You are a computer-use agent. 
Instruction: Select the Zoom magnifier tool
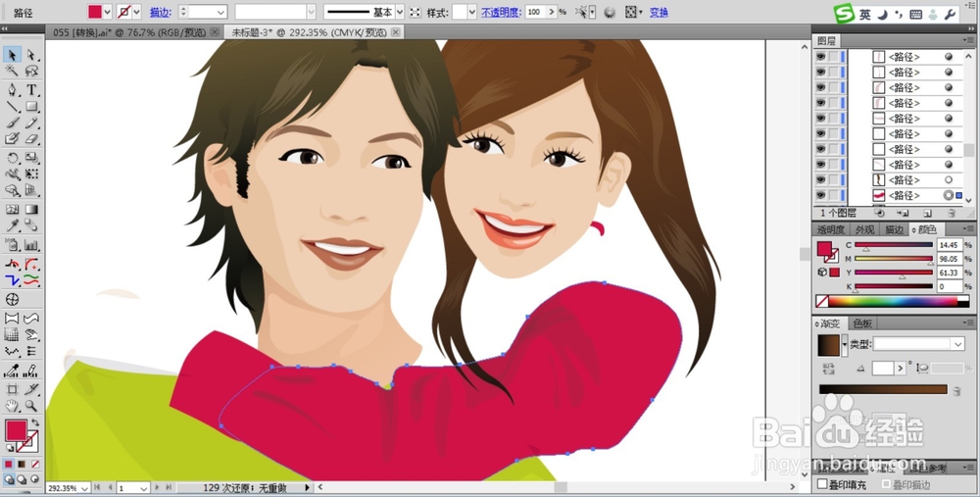31,406
